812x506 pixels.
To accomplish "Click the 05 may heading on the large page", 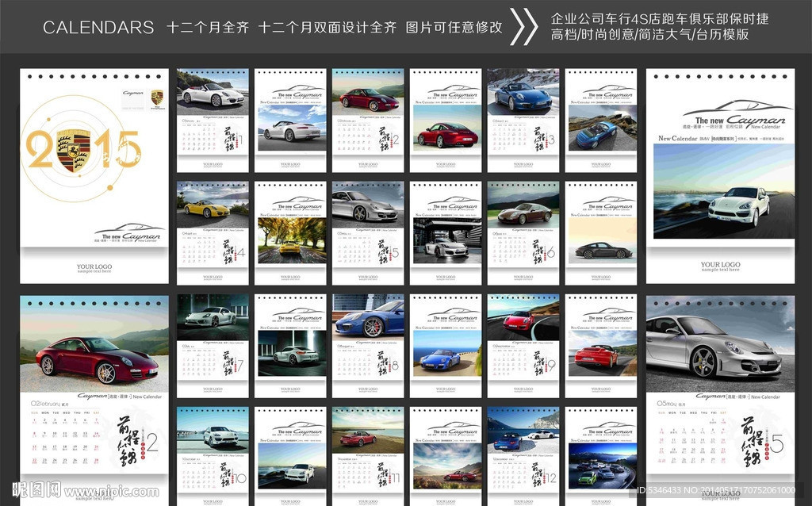I will point(671,404).
